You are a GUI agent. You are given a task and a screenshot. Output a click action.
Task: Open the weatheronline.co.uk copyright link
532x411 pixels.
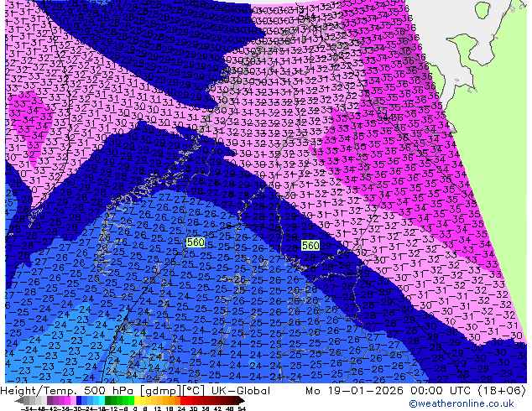click(461, 403)
